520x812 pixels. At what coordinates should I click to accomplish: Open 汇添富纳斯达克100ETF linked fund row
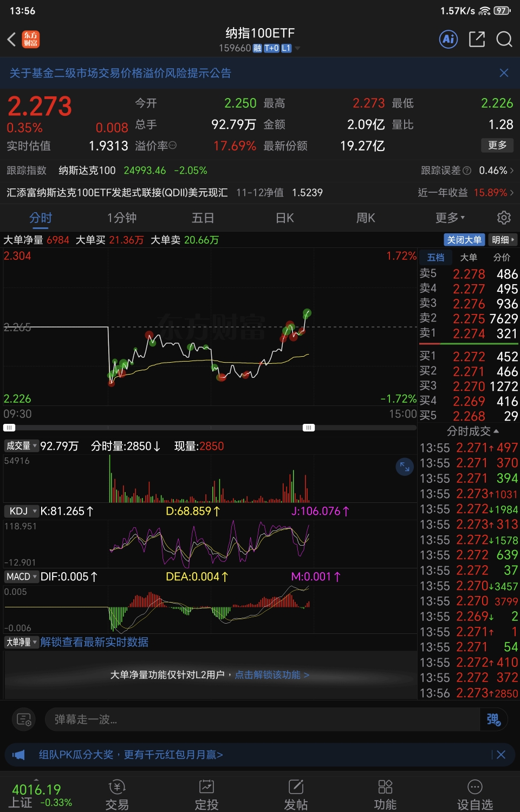(x=165, y=193)
